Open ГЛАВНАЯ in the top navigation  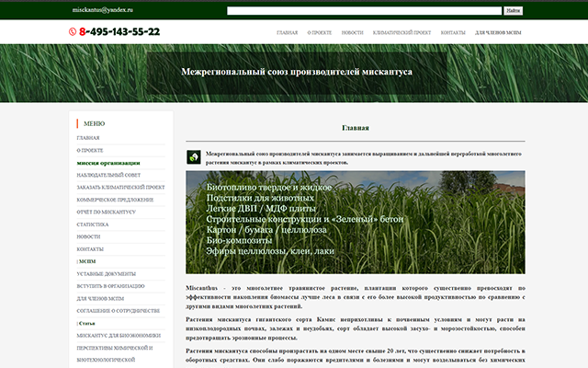(x=288, y=32)
